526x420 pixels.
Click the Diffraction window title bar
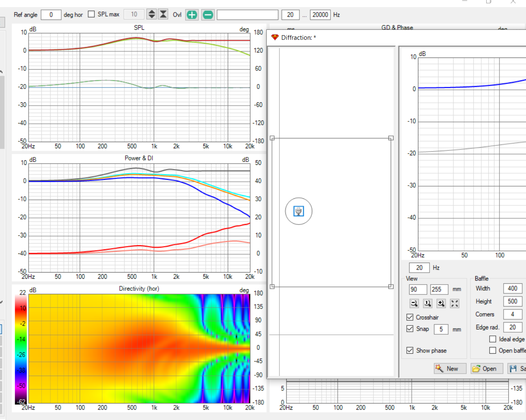396,37
